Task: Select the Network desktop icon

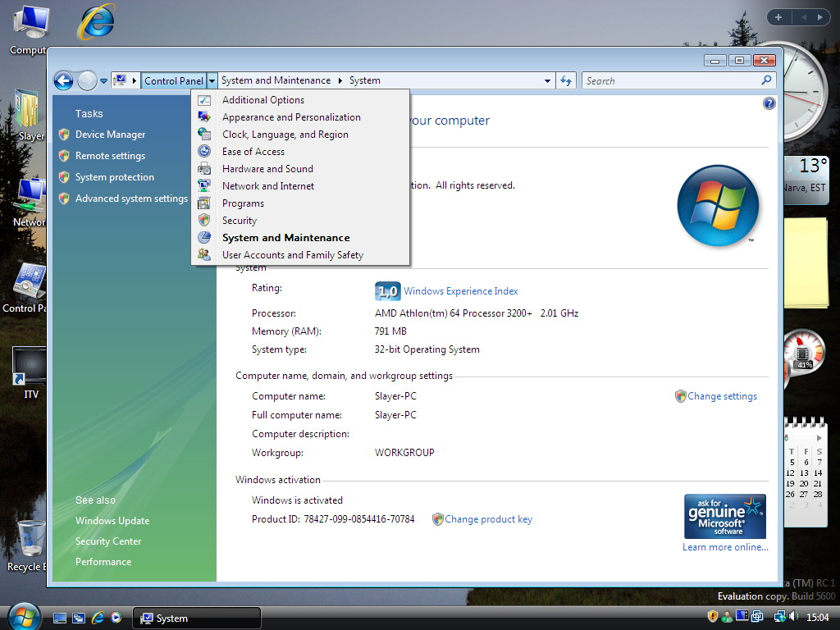Action: (30, 203)
